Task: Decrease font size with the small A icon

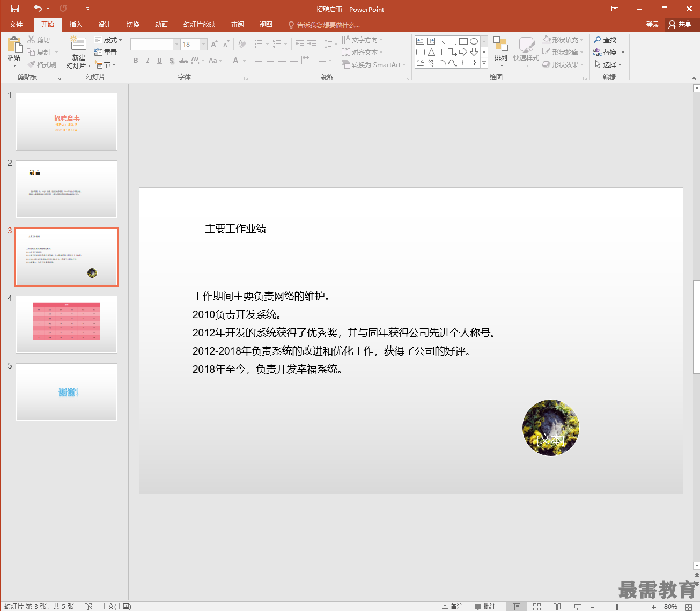Action: [226, 44]
